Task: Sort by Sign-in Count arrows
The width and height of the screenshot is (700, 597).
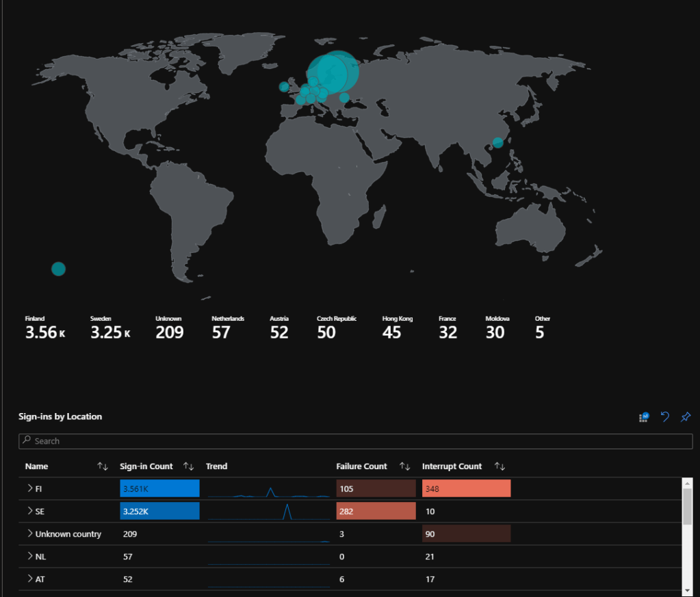Action: point(189,466)
